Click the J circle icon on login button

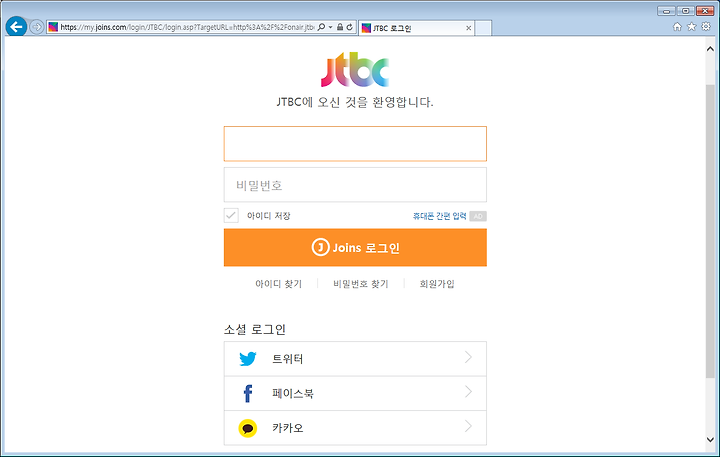click(x=321, y=248)
